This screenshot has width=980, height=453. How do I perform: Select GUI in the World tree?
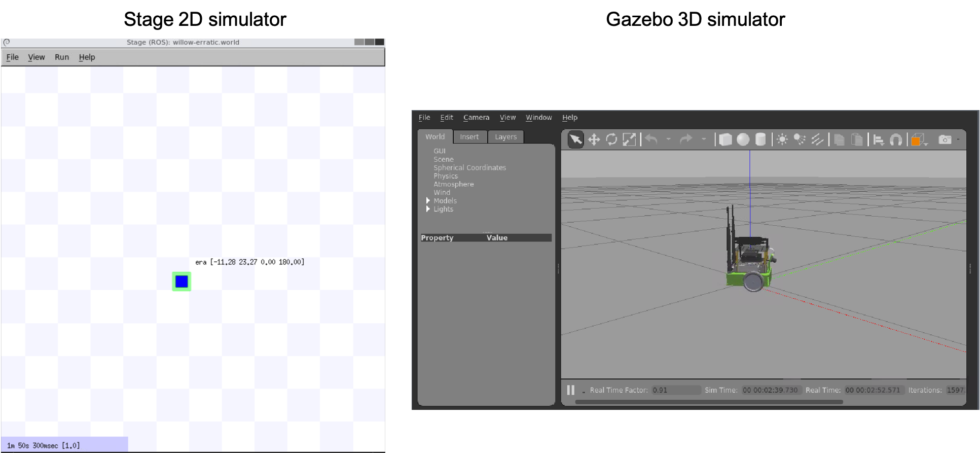pos(440,151)
